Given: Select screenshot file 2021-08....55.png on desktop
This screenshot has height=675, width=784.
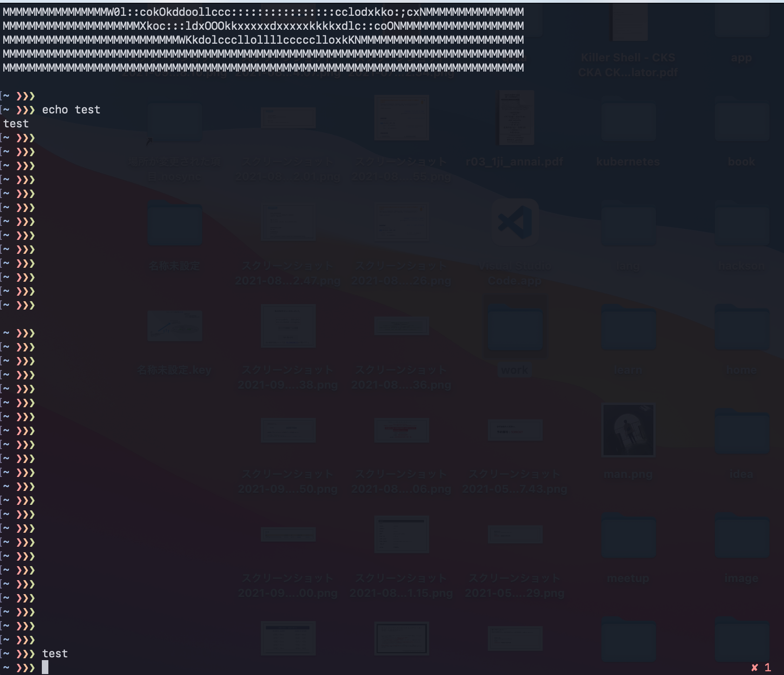Looking at the screenshot, I should tap(402, 118).
